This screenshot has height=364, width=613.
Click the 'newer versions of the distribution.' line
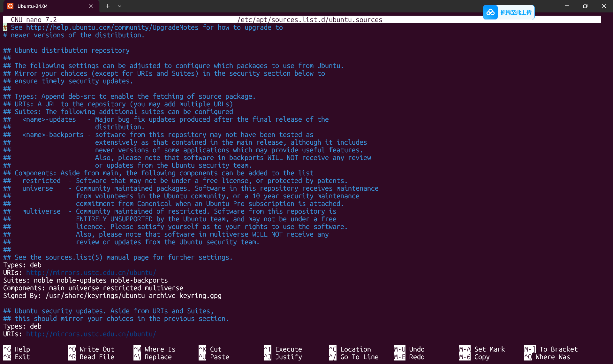tap(74, 35)
